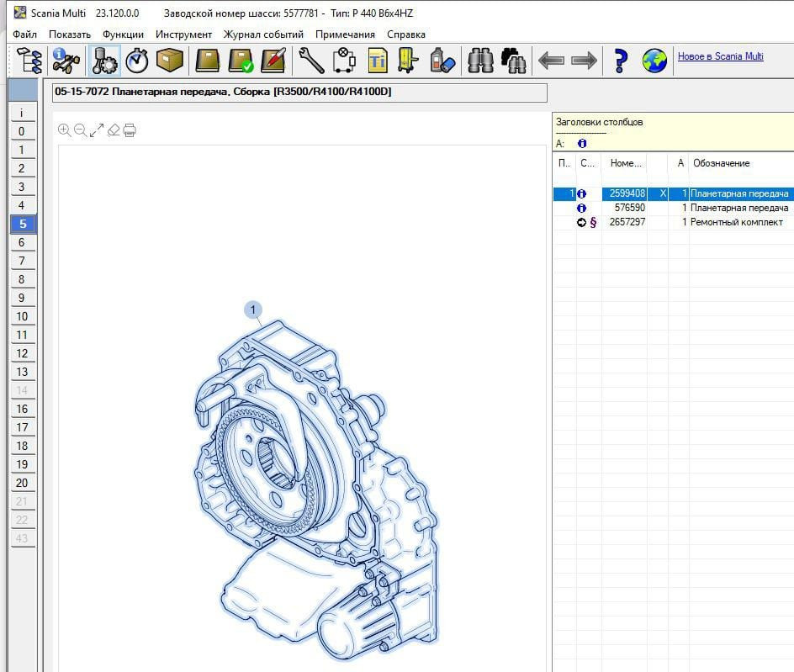Open the stopwatch standard times tool
Viewport: 794px width, 672px height.
(x=136, y=61)
